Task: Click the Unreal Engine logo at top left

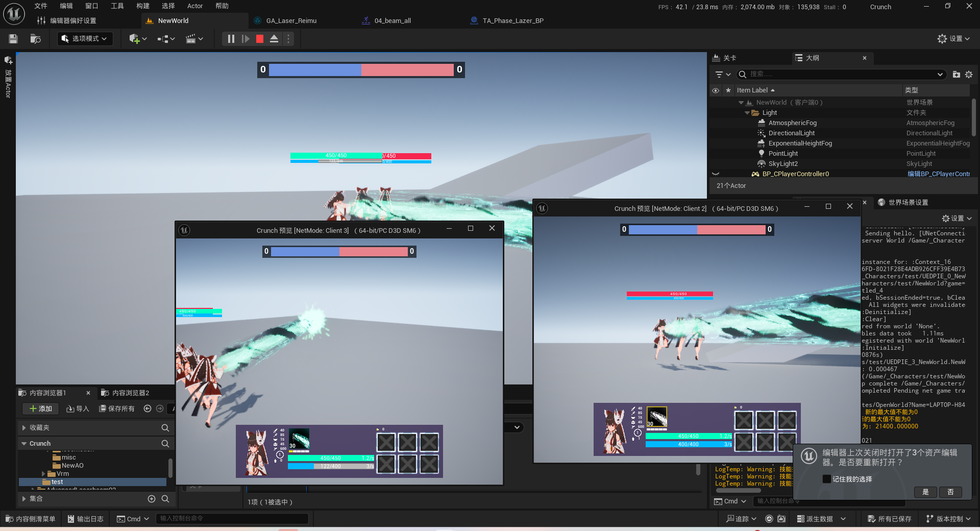Action: [x=14, y=14]
